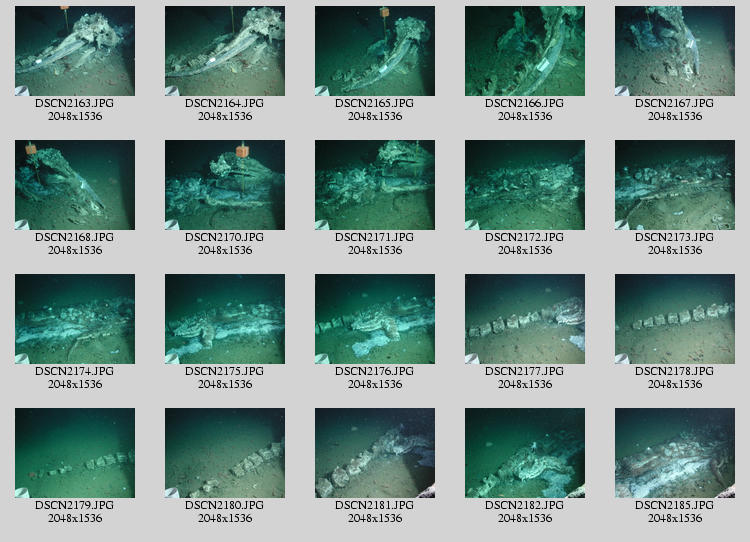Viewport: 750px width, 542px height.
Task: Open DSCN2170.JPG thumbnail image
Action: (225, 185)
